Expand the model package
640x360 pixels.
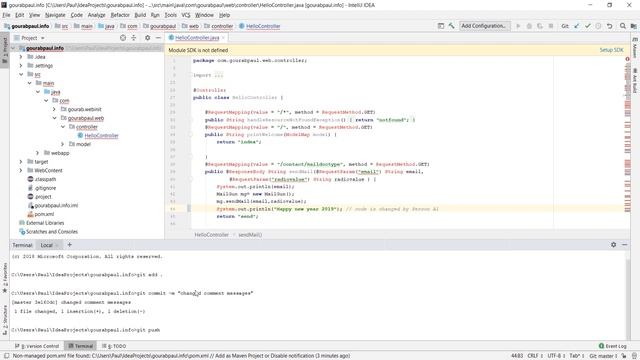62,144
